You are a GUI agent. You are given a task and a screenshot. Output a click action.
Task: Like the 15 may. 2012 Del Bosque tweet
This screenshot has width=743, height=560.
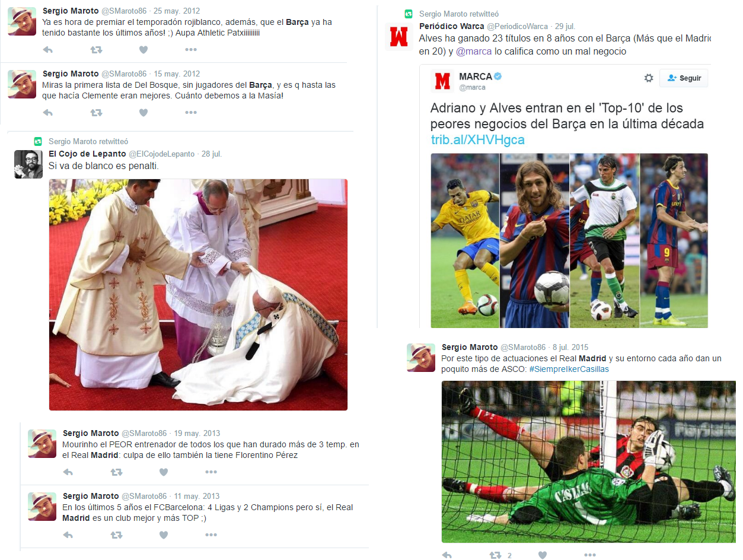pyautogui.click(x=144, y=112)
